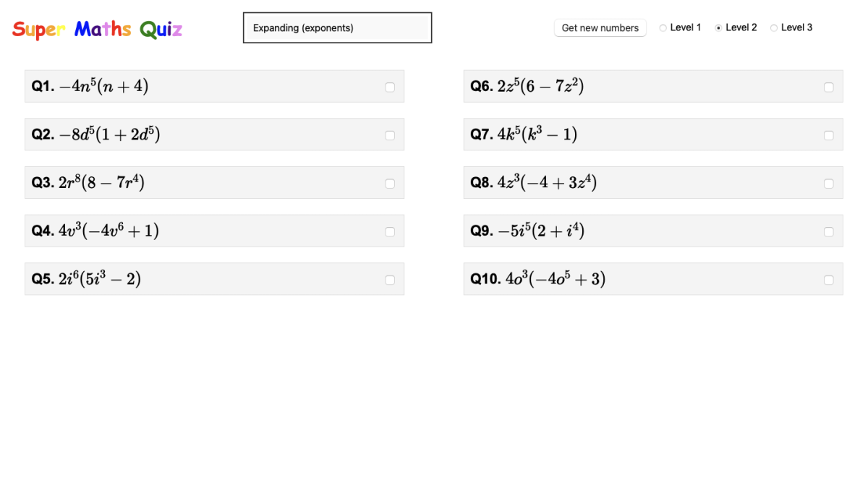This screenshot has height=488, width=868.
Task: Mark question Q7 complete
Action: [x=828, y=134]
